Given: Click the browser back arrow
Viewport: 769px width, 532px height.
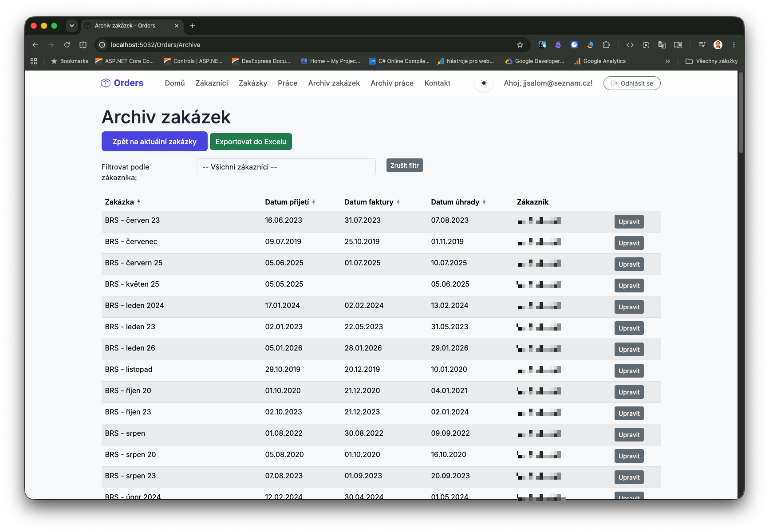Looking at the screenshot, I should (35, 45).
